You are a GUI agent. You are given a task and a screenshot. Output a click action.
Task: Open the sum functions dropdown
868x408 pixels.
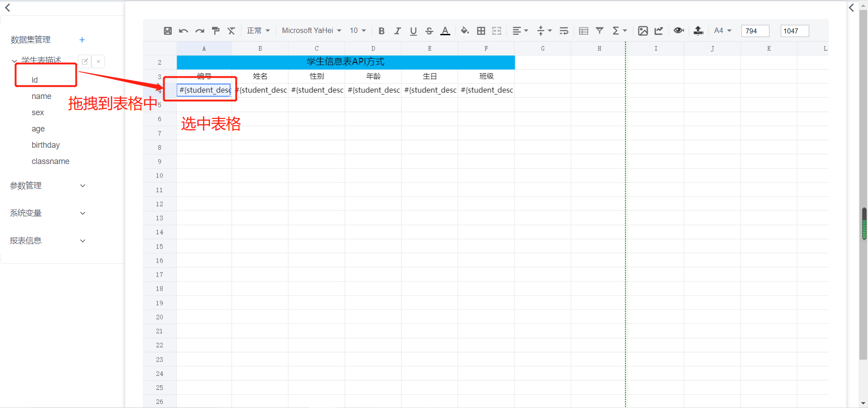(x=619, y=31)
